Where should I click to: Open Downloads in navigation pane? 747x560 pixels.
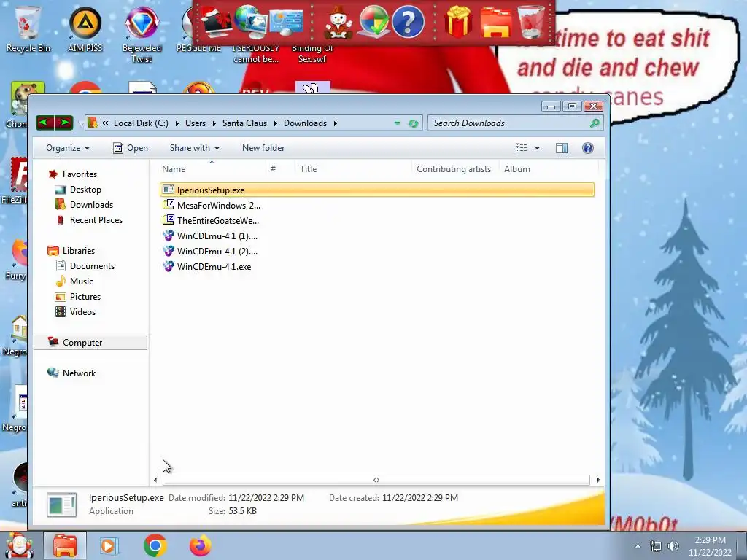pos(91,205)
